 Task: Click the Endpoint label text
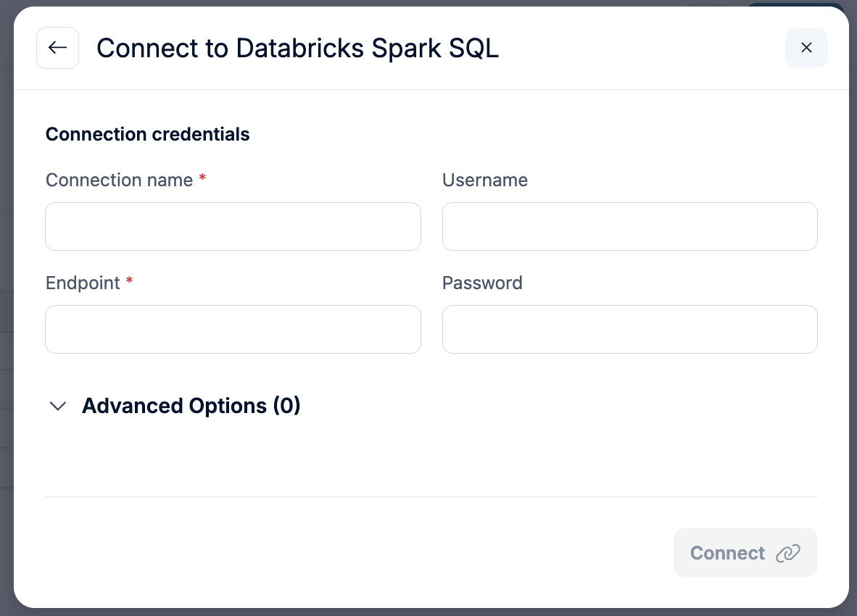coord(83,283)
